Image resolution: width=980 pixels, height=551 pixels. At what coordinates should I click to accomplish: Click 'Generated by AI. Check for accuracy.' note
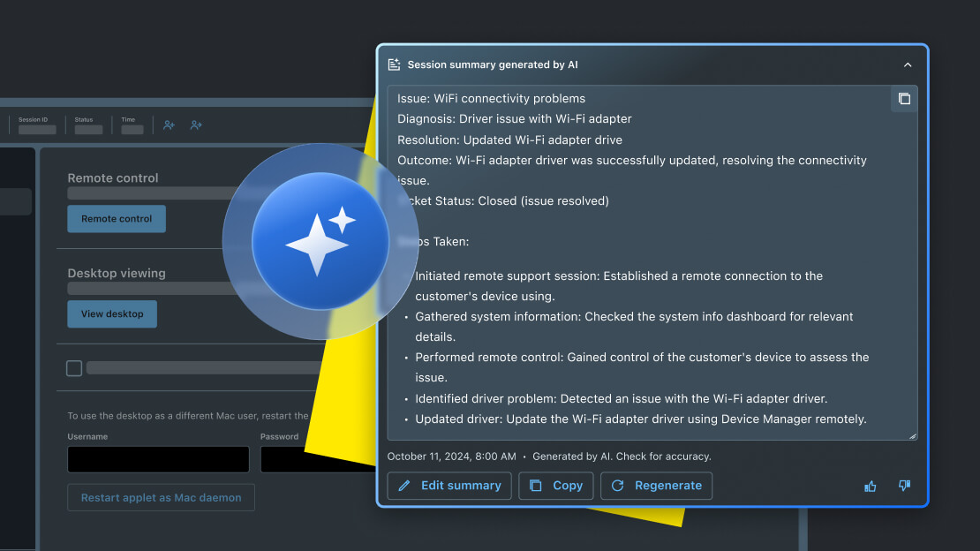click(x=622, y=457)
